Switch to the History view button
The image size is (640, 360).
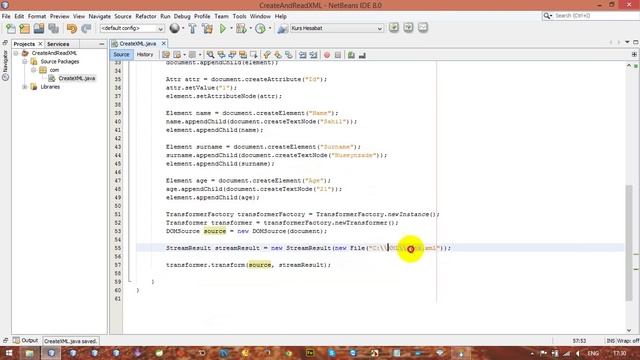145,54
